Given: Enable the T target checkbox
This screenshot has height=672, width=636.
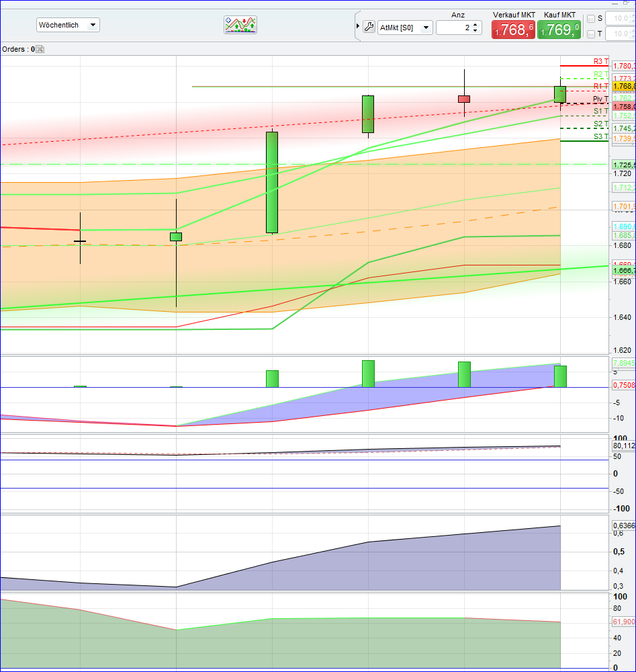Looking at the screenshot, I should (591, 34).
